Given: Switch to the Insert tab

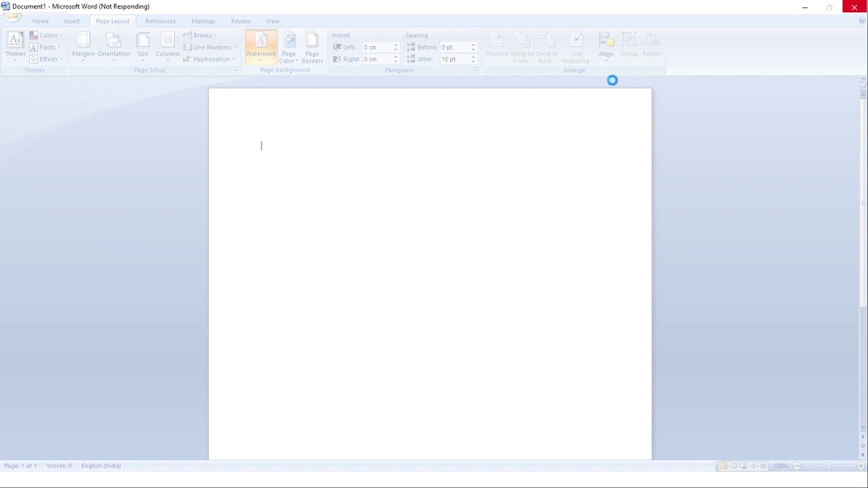Looking at the screenshot, I should tap(72, 21).
